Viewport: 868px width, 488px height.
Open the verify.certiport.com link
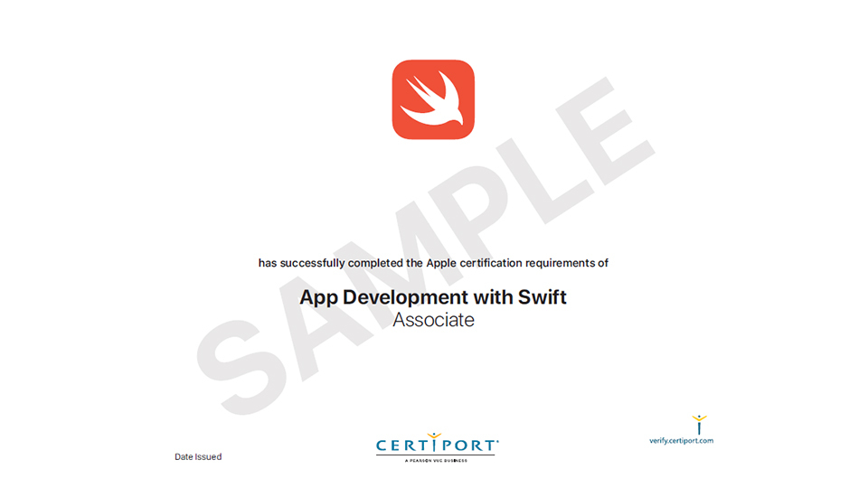pyautogui.click(x=681, y=441)
